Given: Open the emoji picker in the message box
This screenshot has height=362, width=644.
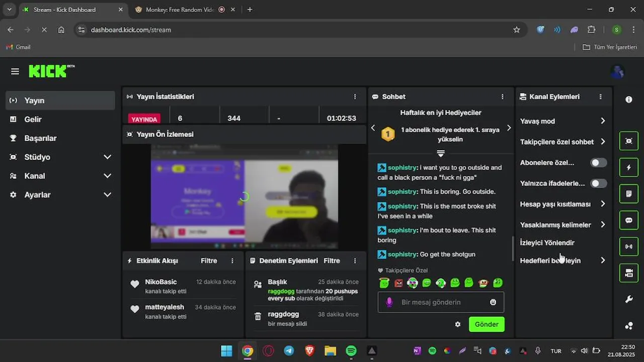Looking at the screenshot, I should pos(493,302).
